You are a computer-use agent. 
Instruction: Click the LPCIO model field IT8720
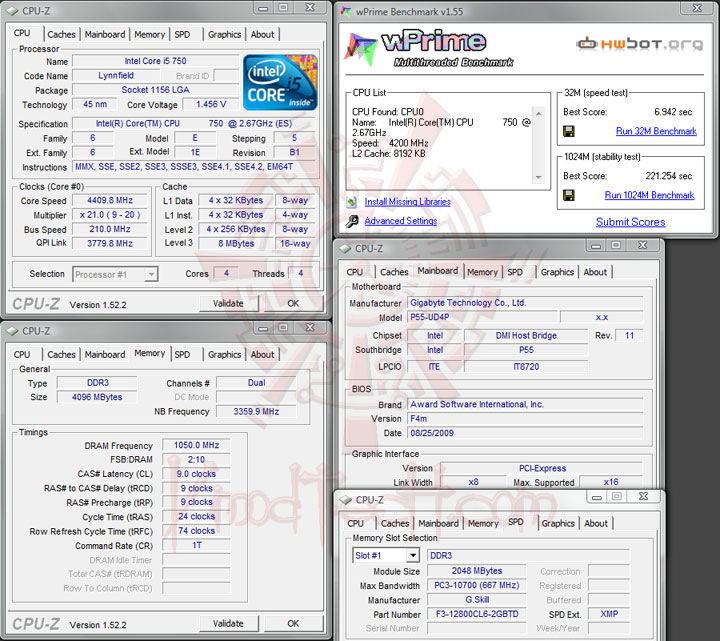click(526, 367)
